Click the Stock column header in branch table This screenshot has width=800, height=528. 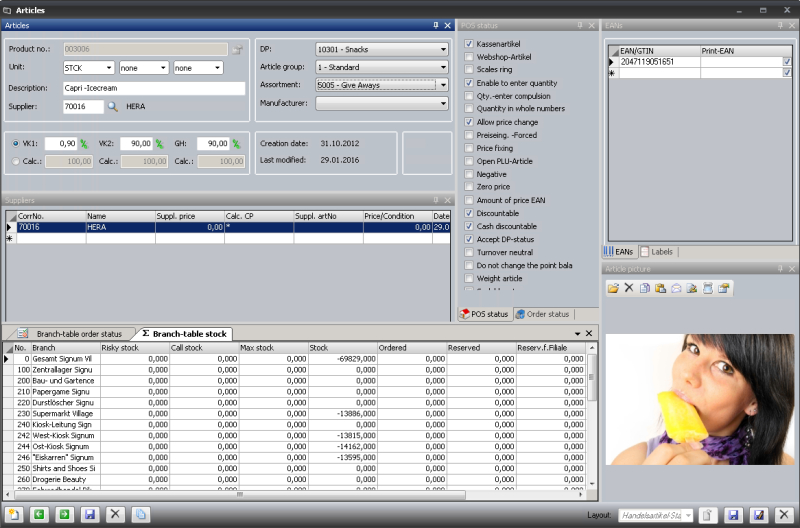[343, 348]
